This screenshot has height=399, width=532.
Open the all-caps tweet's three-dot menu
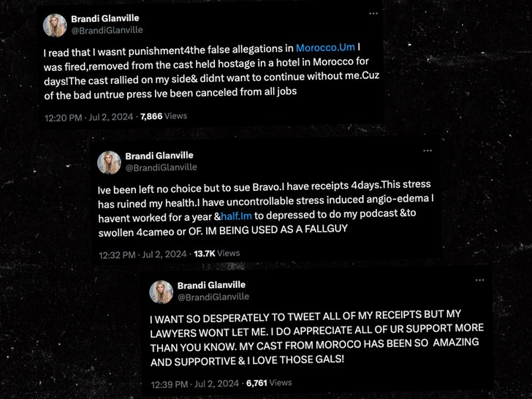point(479,280)
